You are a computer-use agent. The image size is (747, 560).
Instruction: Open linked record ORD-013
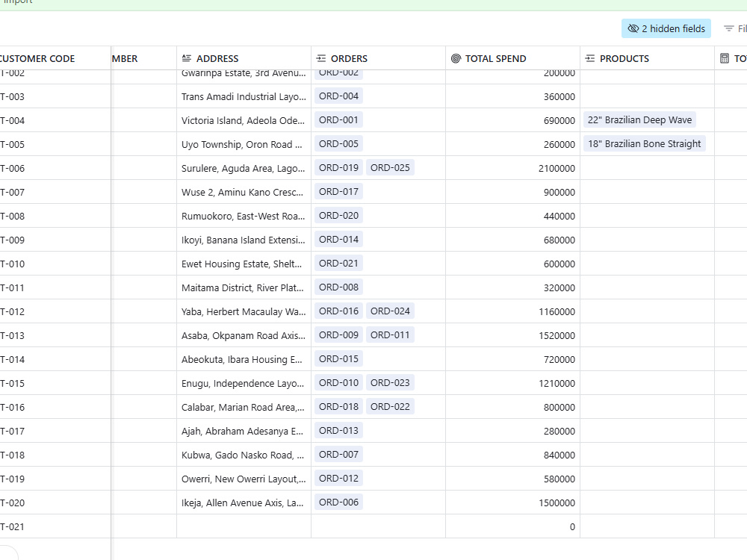[338, 431]
